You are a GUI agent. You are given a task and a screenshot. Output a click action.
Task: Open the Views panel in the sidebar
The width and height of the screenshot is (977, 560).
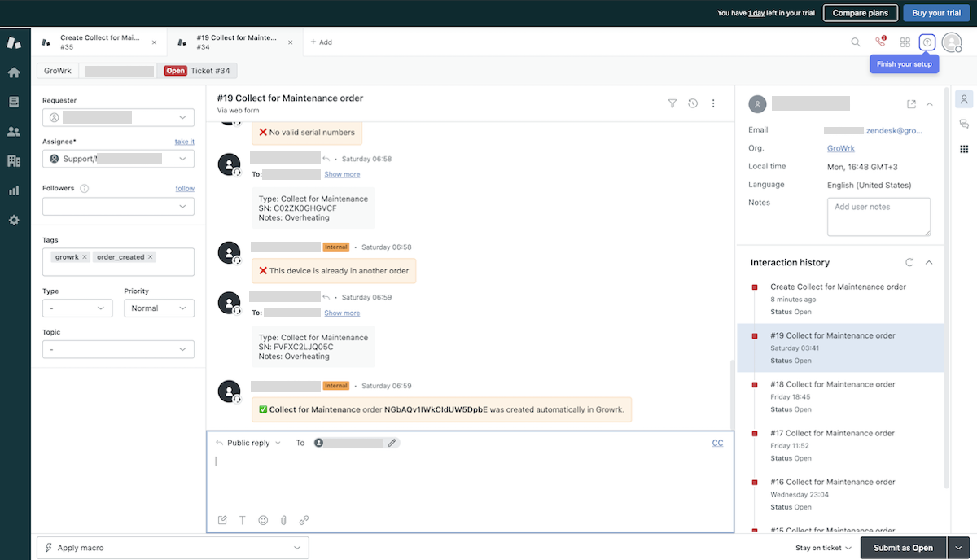coord(13,102)
